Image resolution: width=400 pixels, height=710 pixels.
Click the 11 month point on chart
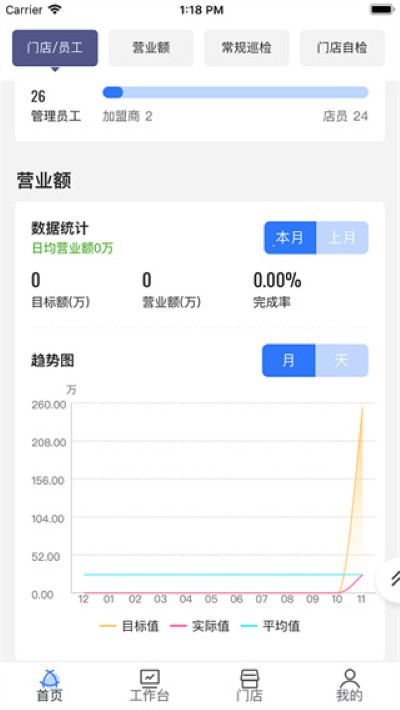tap(361, 599)
